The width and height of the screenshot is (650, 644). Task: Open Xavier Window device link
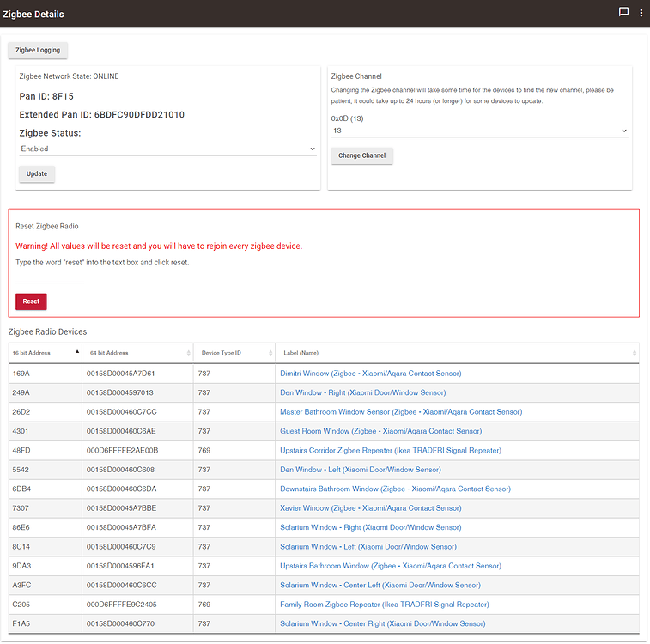[x=371, y=508]
